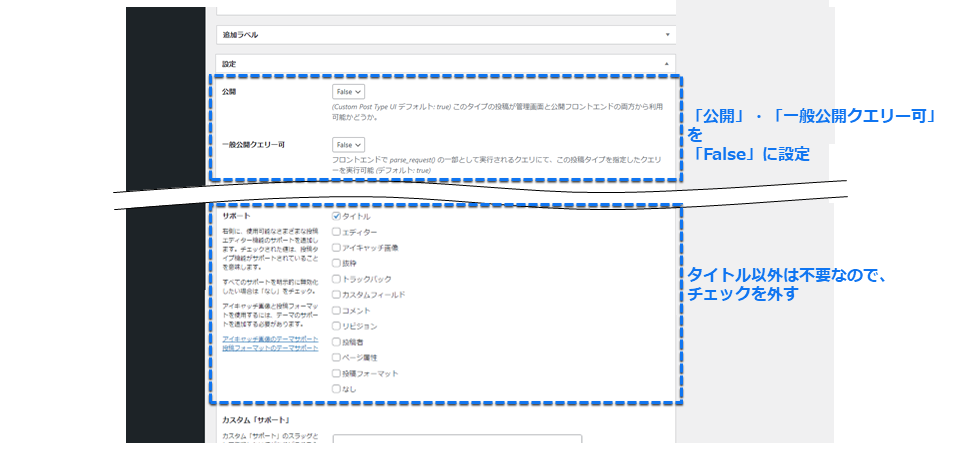The width and height of the screenshot is (960, 452).
Task: Follow the 投稿フォーマットのテーマサポート link
Action: click(269, 348)
